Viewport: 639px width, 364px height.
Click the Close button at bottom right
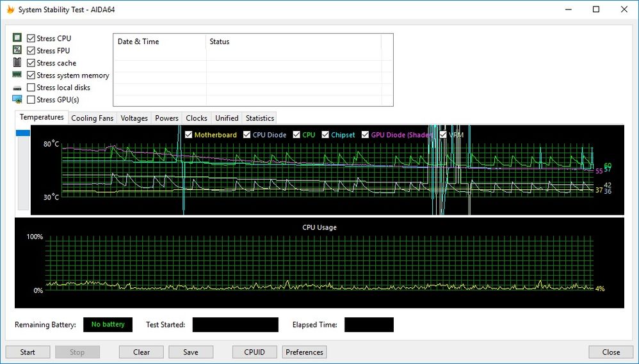pyautogui.click(x=611, y=352)
